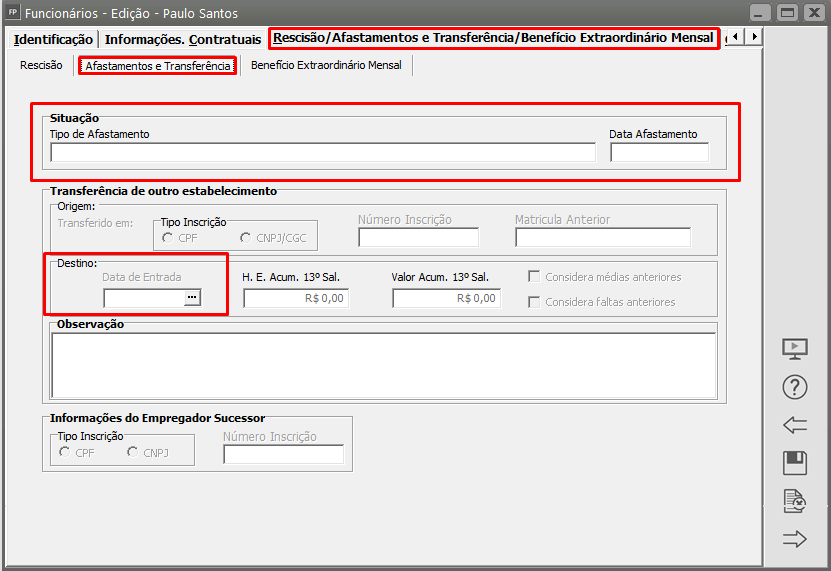Open the Rescisão sub-tab
The height and width of the screenshot is (571, 831).
pos(41,66)
